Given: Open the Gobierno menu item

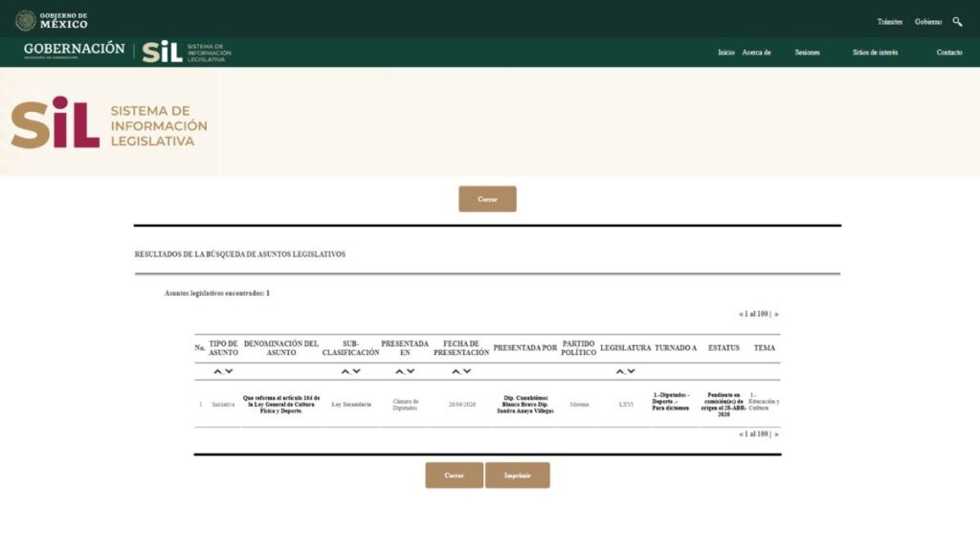Looking at the screenshot, I should point(928,22).
